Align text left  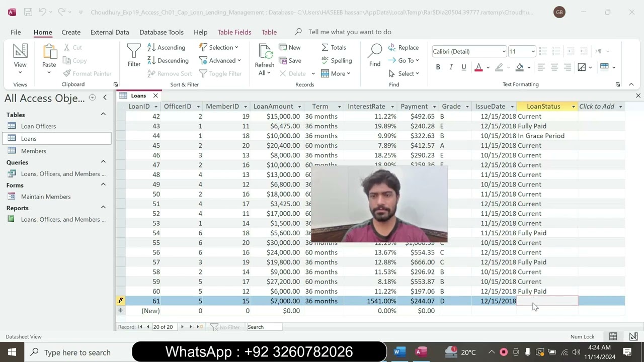(541, 67)
